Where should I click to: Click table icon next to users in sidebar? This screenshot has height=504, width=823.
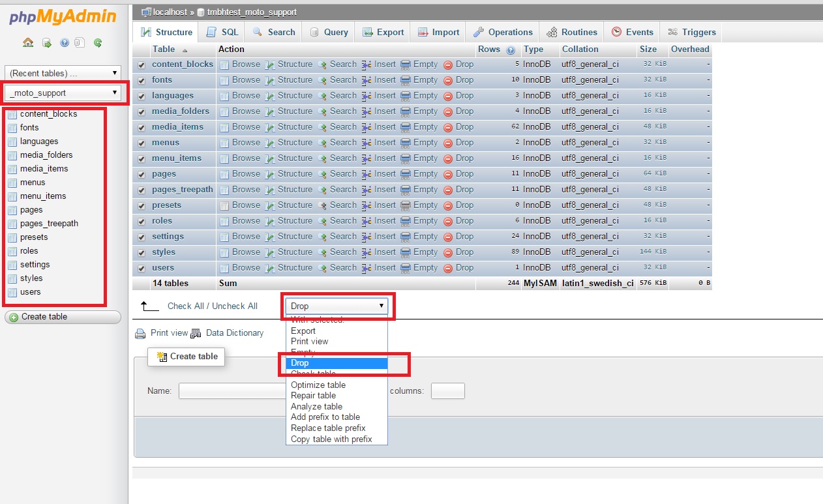(x=12, y=292)
